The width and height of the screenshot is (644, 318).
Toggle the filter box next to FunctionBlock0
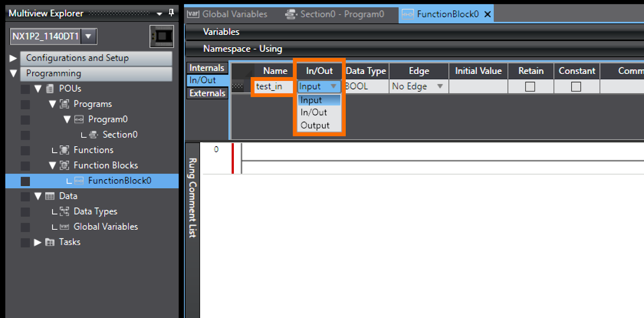[x=25, y=182]
